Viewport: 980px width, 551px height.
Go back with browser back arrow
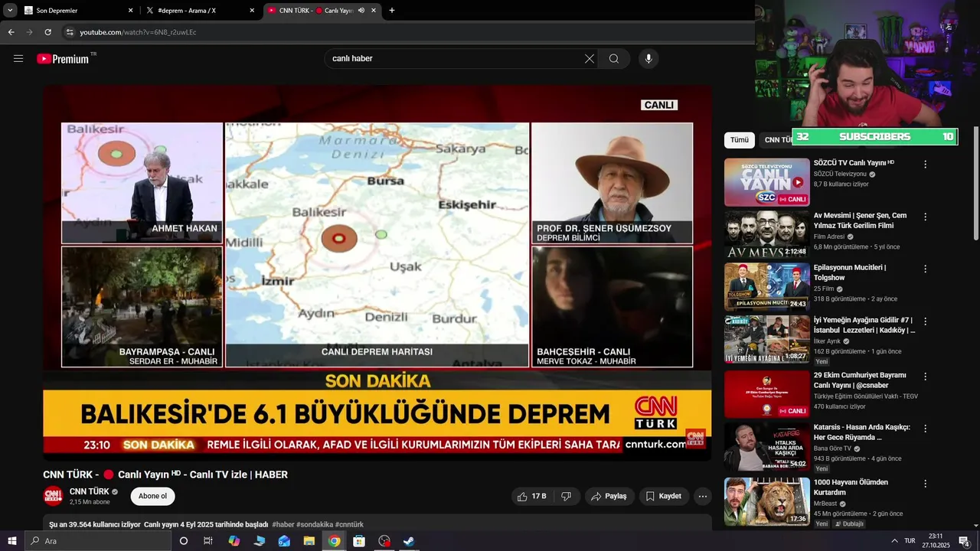11,32
